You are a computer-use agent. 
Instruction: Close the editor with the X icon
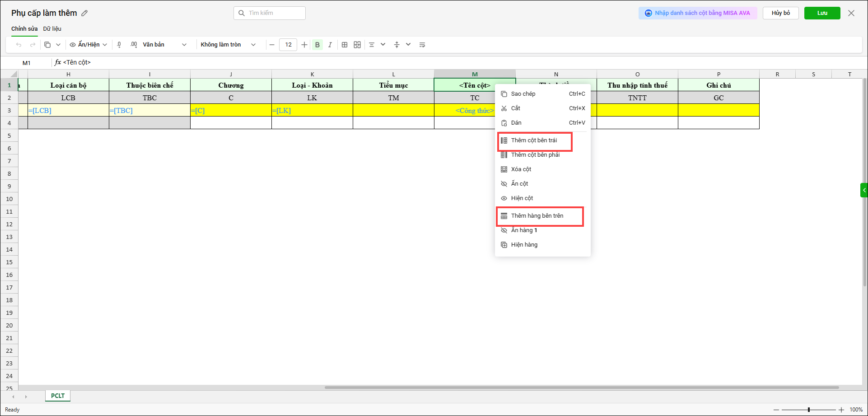pyautogui.click(x=851, y=13)
